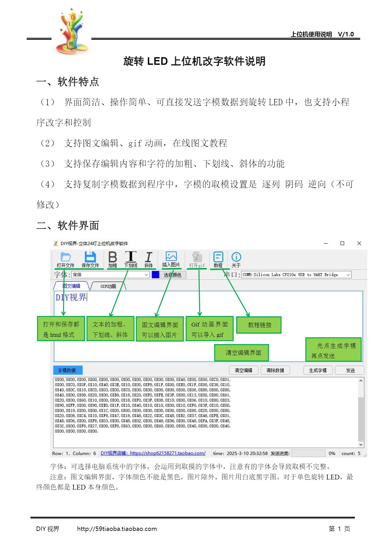The height and width of the screenshot is (554, 392).
Task: Click the document title 旋转 LED 上位机改字软件说明
Action: (x=194, y=61)
